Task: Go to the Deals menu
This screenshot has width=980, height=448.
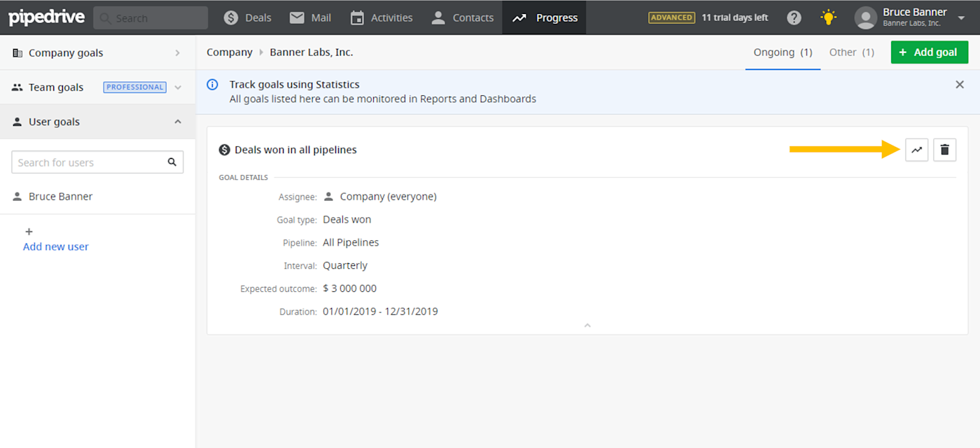Action: pos(247,17)
